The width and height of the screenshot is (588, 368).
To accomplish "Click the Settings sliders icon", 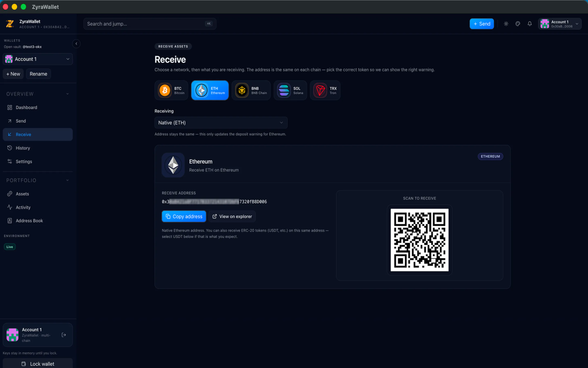I will coord(10,161).
